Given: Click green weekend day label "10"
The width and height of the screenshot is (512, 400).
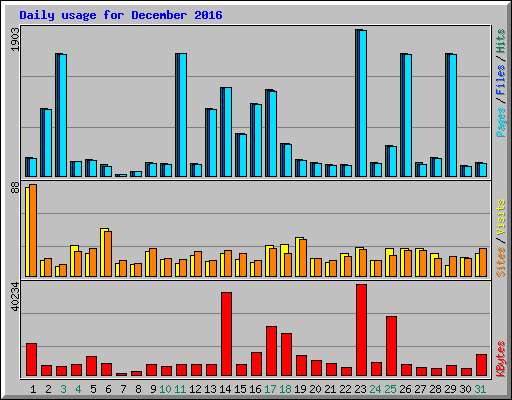Looking at the screenshot, I should [x=165, y=389].
